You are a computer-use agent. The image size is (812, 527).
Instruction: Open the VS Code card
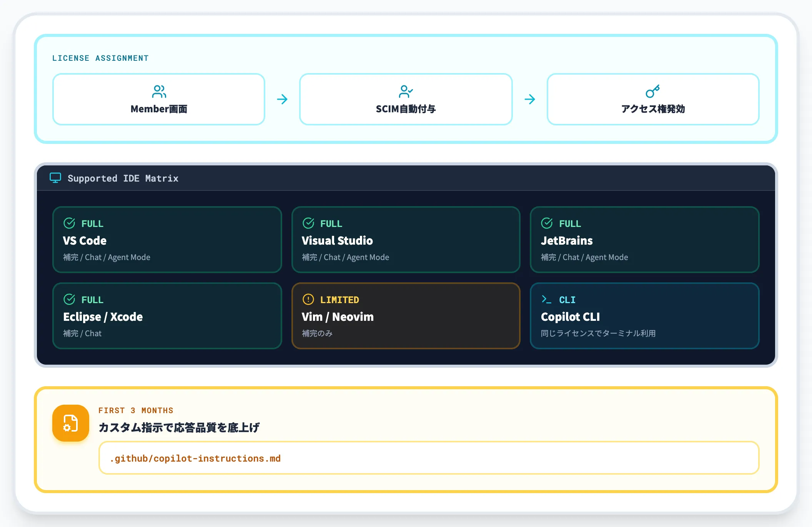pyautogui.click(x=167, y=240)
